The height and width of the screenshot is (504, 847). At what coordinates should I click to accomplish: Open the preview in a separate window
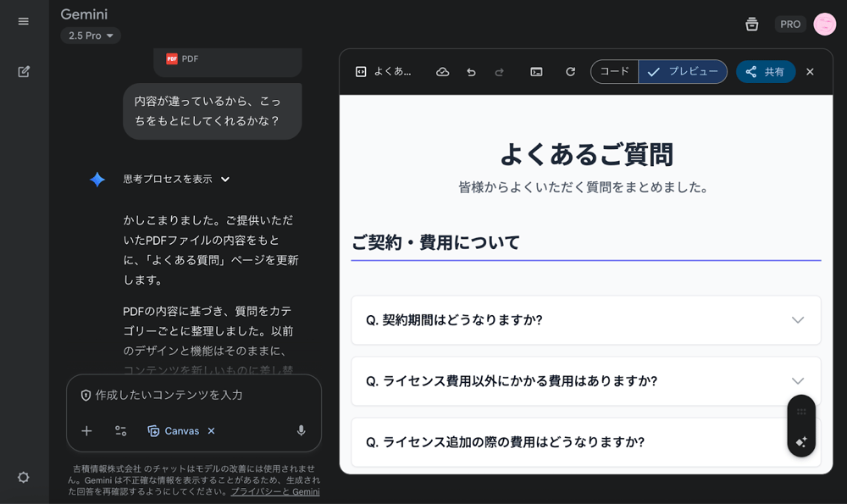click(x=536, y=72)
